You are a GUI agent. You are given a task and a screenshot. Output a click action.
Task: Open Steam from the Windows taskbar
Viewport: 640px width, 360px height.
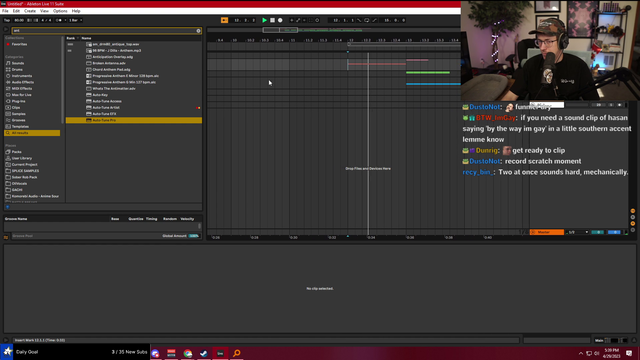pyautogui.click(x=204, y=353)
